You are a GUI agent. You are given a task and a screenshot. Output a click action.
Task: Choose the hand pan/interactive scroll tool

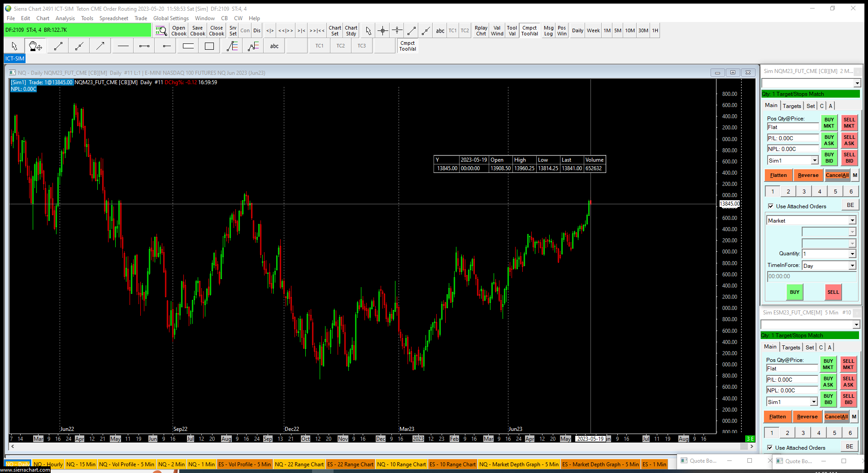click(35, 46)
